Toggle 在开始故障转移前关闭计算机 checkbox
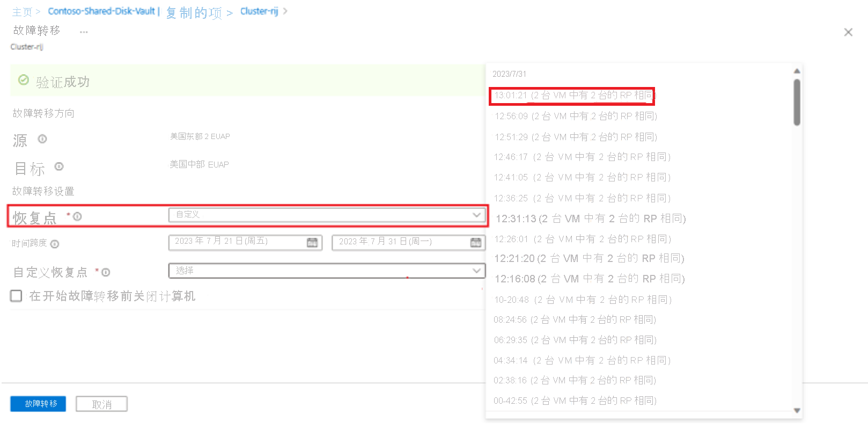Image resolution: width=868 pixels, height=429 pixels. click(x=17, y=296)
